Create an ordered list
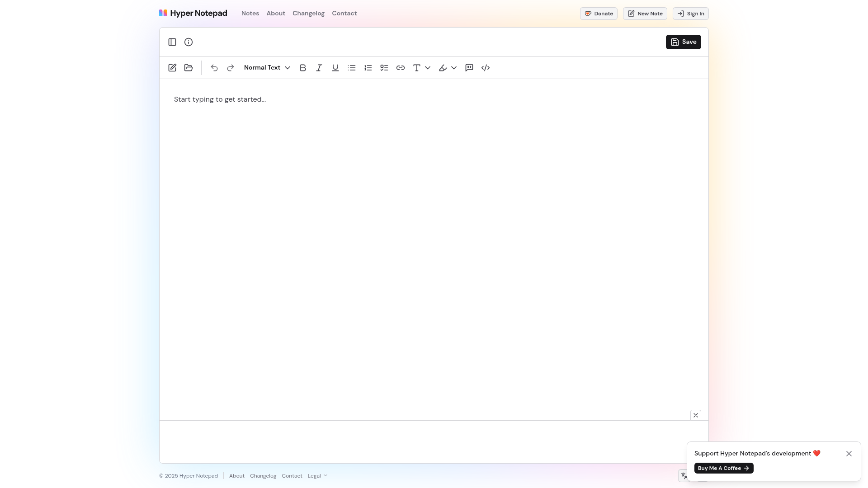This screenshot has width=868, height=488. point(368,68)
